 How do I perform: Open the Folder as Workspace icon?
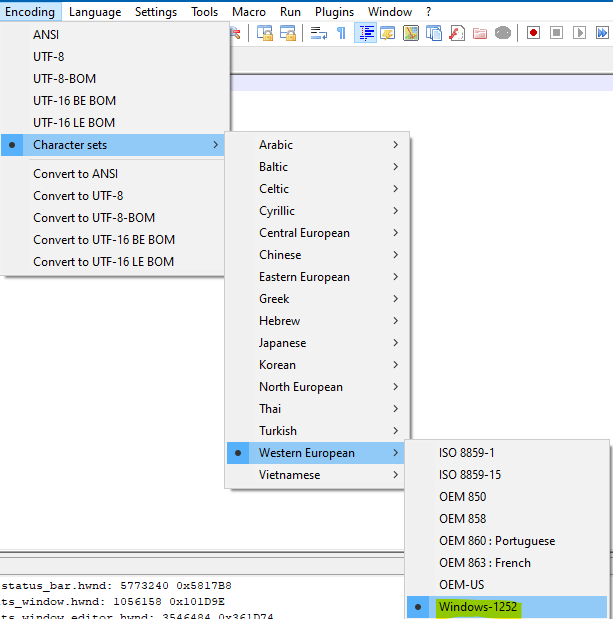[480, 33]
